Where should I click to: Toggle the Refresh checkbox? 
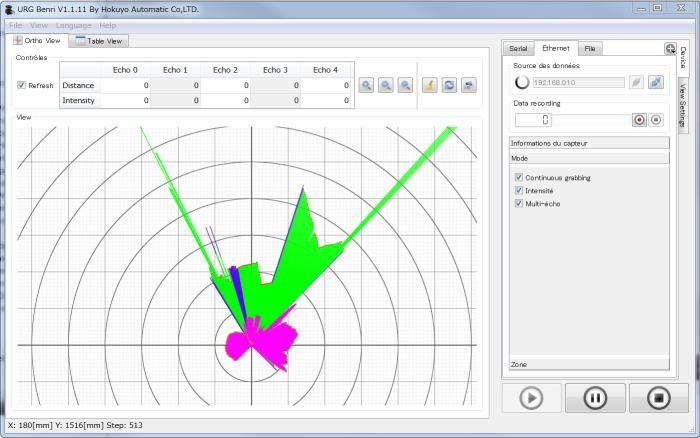click(x=23, y=86)
